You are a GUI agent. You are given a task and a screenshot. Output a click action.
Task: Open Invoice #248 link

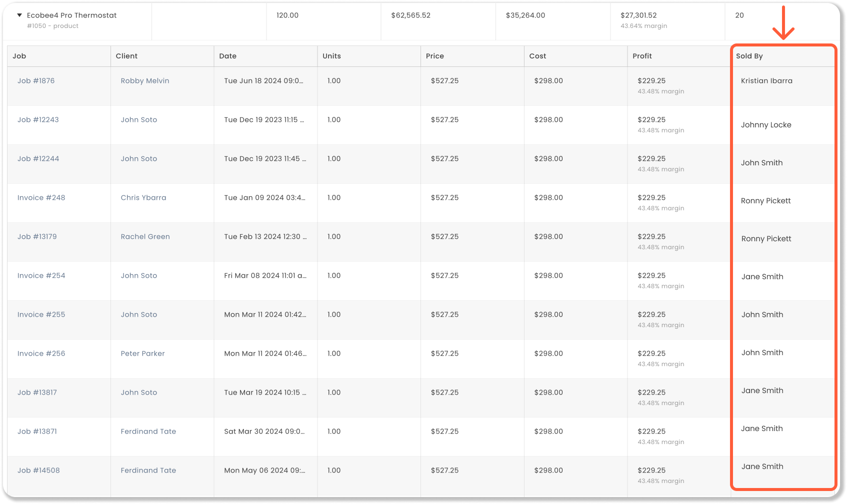pos(41,198)
